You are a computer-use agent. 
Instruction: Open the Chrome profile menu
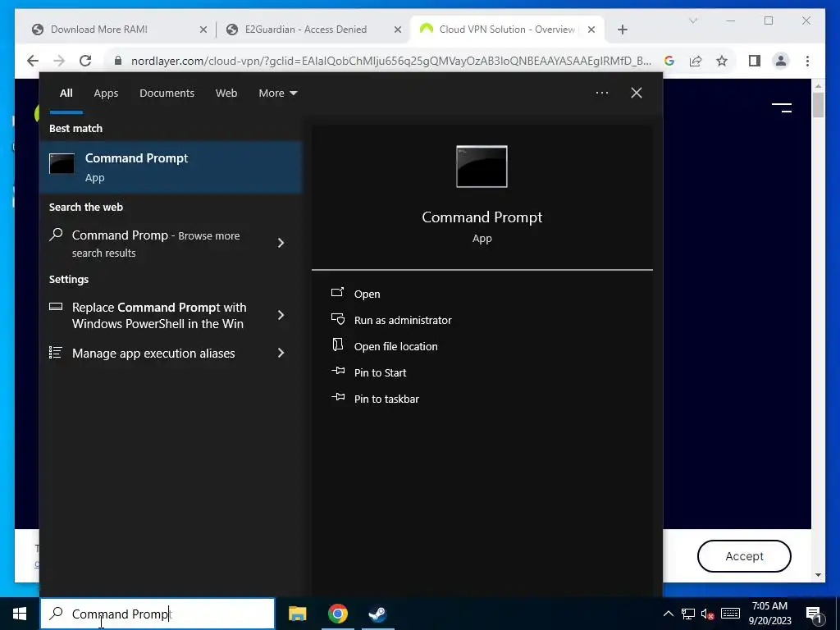pos(781,61)
